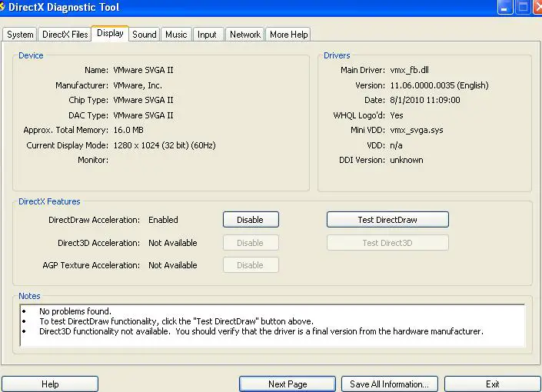Switch to the System tab
542x392 pixels.
click(x=20, y=35)
